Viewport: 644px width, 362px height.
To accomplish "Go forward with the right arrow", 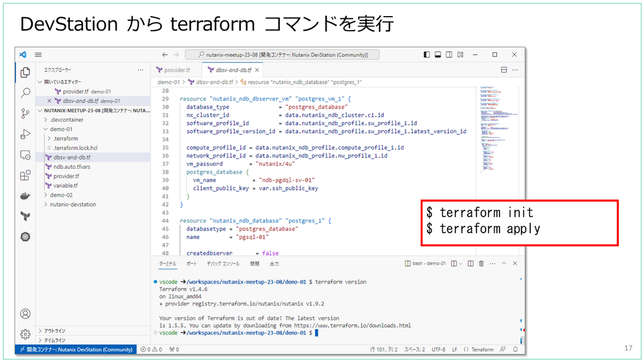I will (177, 54).
